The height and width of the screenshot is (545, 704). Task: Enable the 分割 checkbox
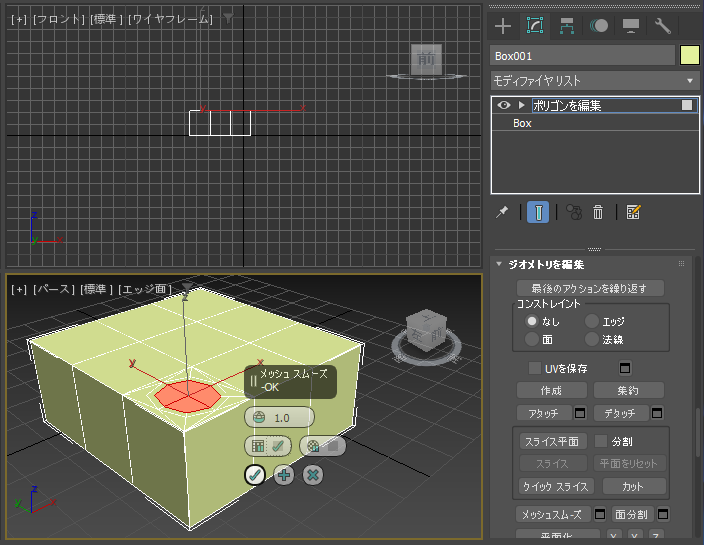point(601,441)
